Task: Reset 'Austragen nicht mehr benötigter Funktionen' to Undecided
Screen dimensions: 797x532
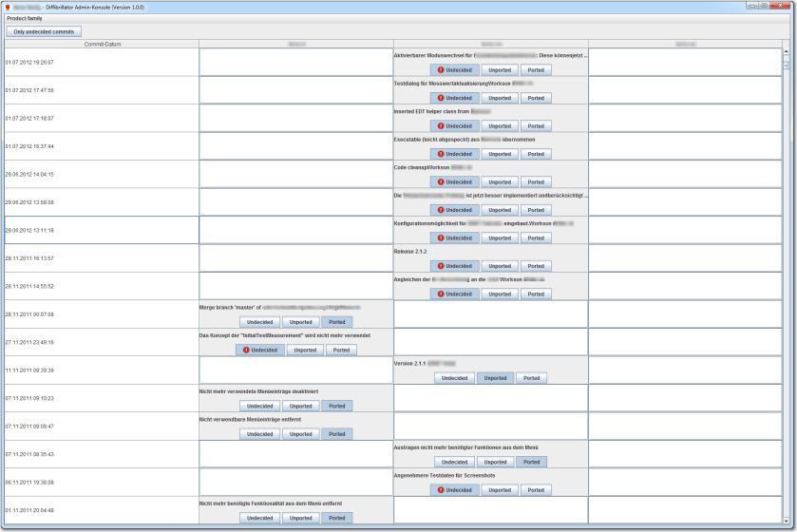Action: click(454, 462)
